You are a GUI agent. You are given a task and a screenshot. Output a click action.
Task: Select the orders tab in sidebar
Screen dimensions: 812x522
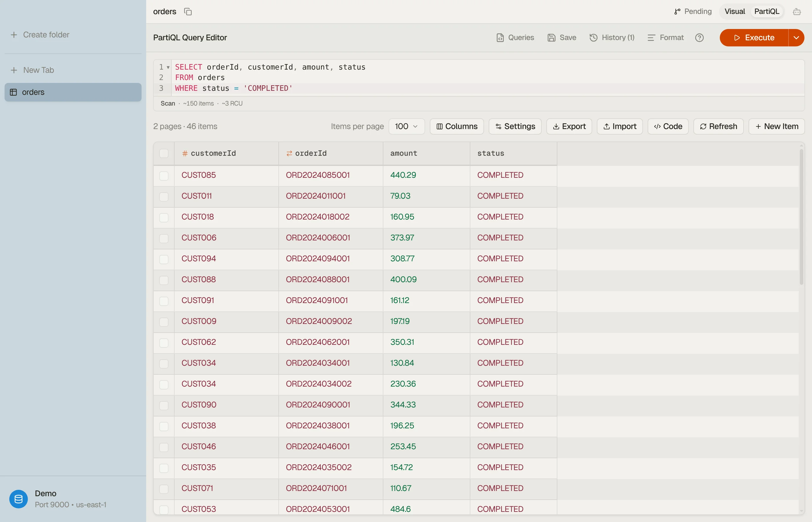tap(73, 92)
